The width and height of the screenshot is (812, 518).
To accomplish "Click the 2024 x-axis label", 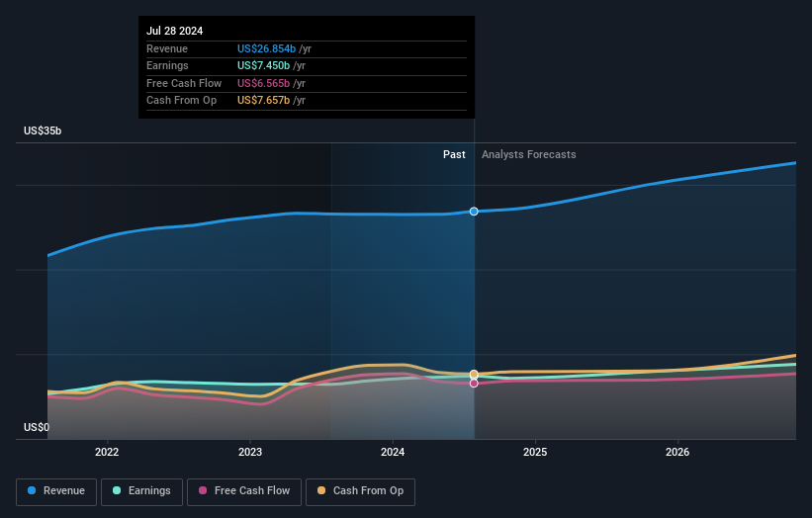I will (393, 452).
